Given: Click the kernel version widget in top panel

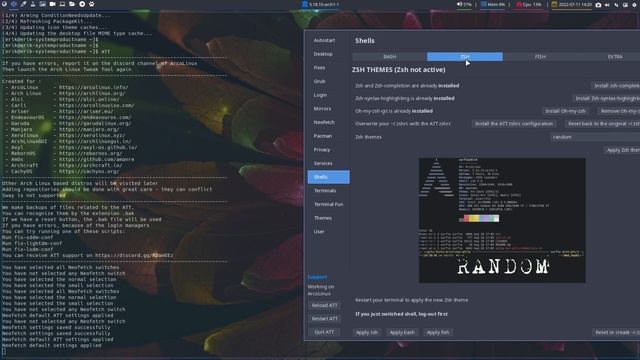Looking at the screenshot, I should coord(320,4).
